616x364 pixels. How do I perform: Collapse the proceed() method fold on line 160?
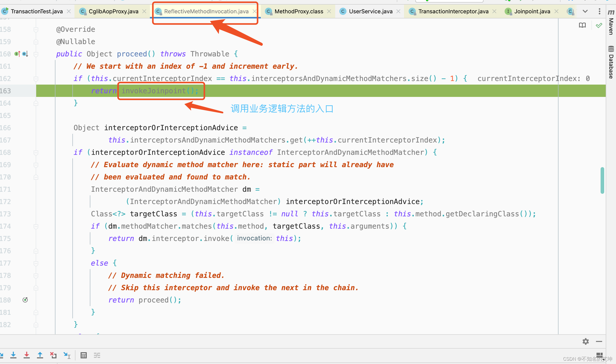point(36,54)
